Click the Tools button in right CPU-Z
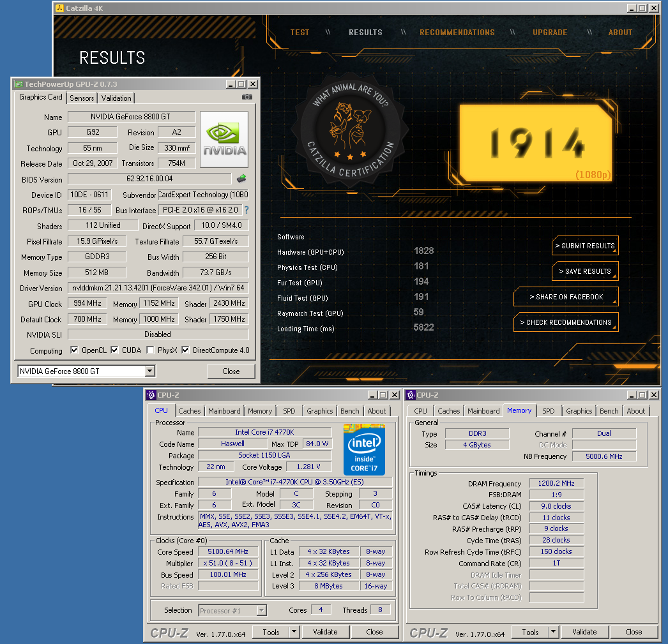 point(531,632)
